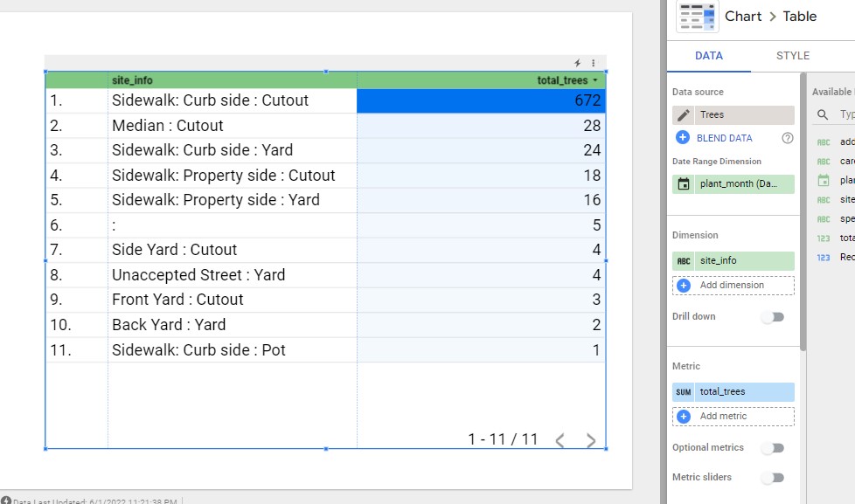Screen dimensions: 855x504
Task: Click the pagination text '1 - 11 / 11'
Action: (x=503, y=439)
